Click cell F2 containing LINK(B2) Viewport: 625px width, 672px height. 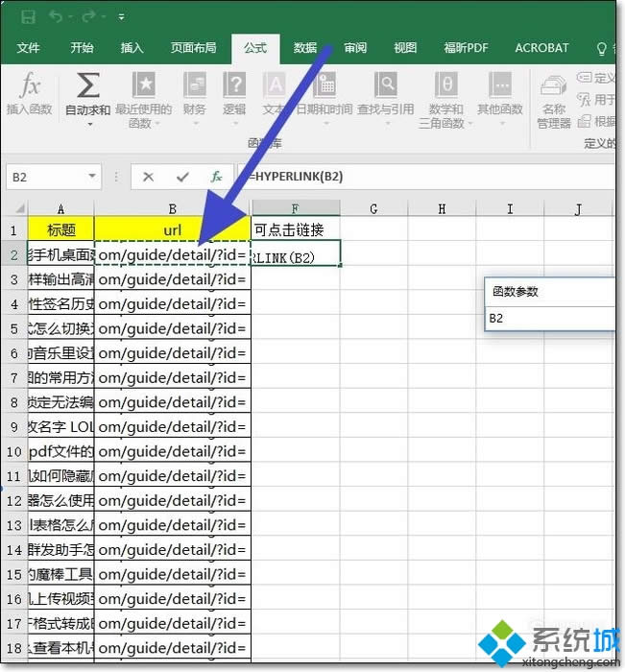tap(296, 253)
